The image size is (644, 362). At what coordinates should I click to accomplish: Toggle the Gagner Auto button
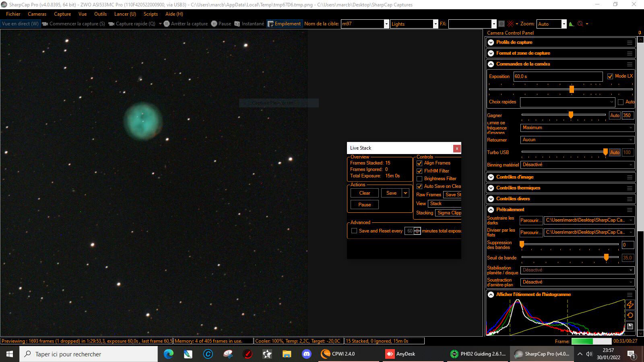point(615,115)
